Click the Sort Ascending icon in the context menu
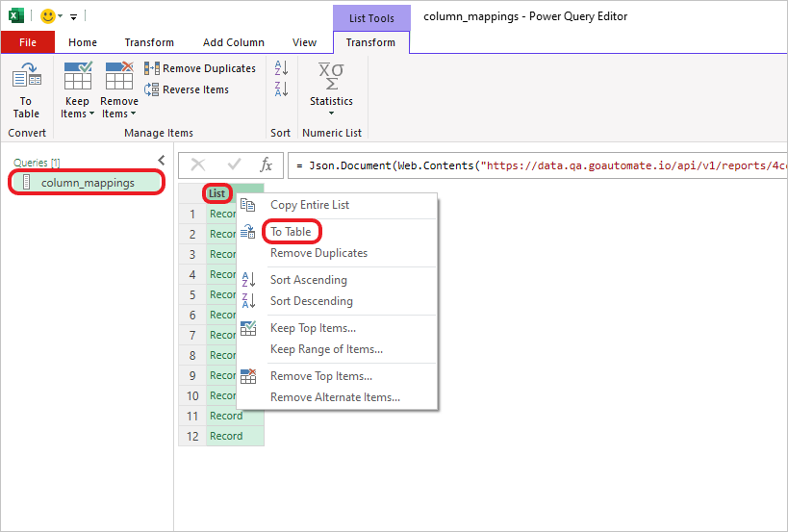This screenshot has width=788, height=532. click(x=248, y=279)
